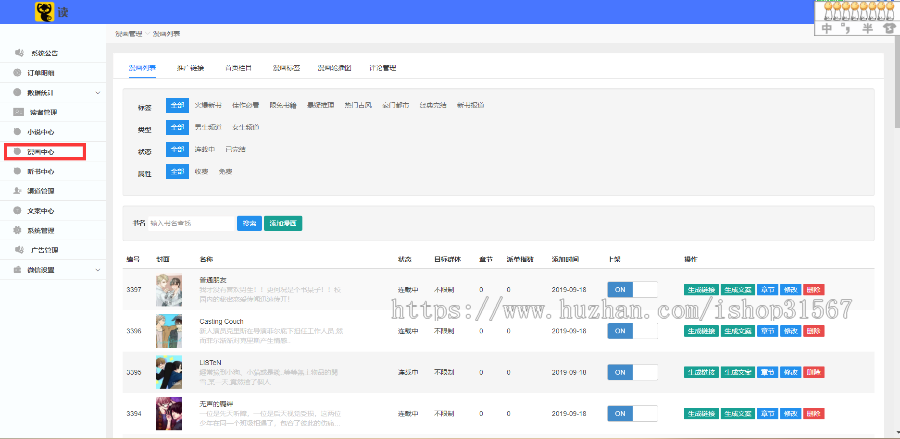Toggle the ON switch for comic 3397
The width and height of the screenshot is (900, 439).
click(633, 290)
